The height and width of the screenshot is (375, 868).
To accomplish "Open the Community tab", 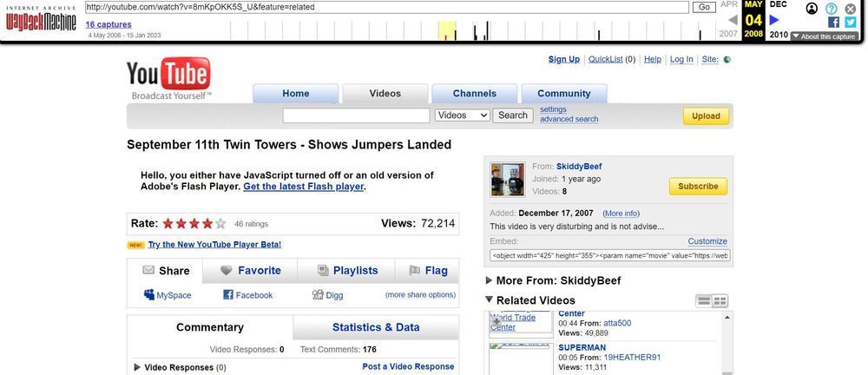I will [564, 94].
